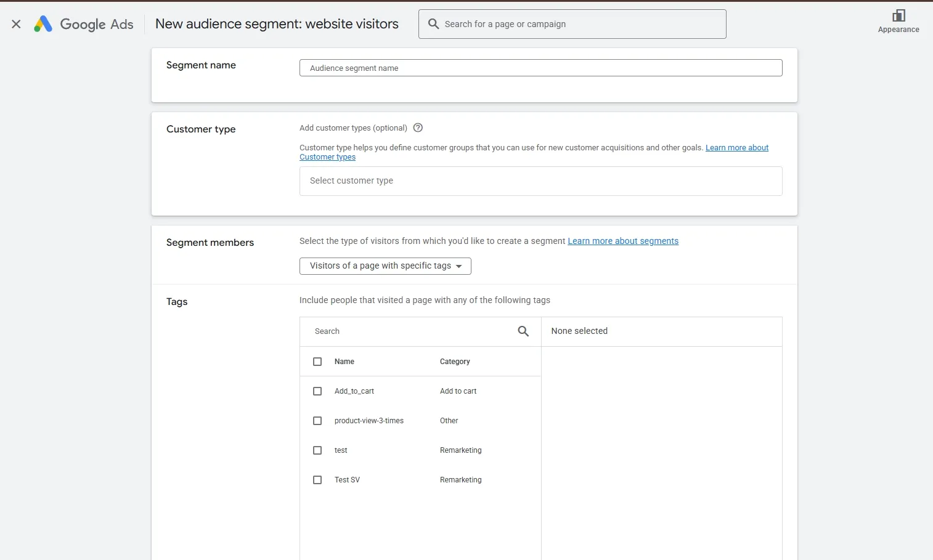Check the Test SV tag checkbox
Image resolution: width=933 pixels, height=560 pixels.
point(317,480)
